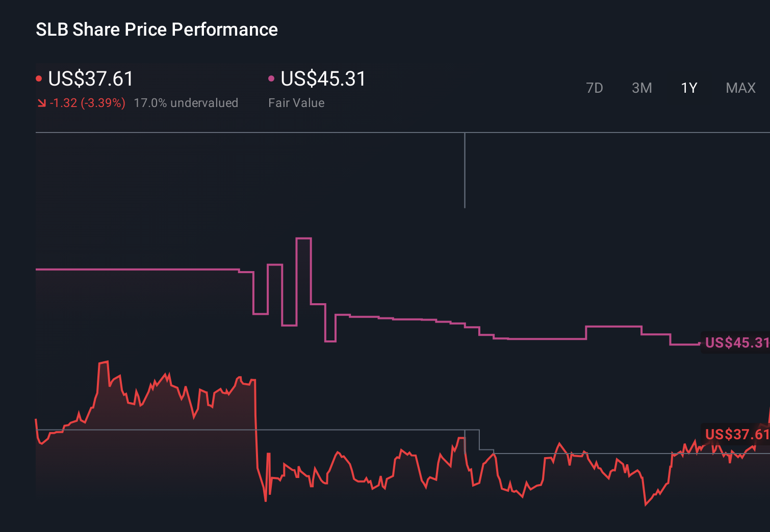Toggle display of the undervalued indicator
This screenshot has width=770, height=532.
(x=186, y=102)
